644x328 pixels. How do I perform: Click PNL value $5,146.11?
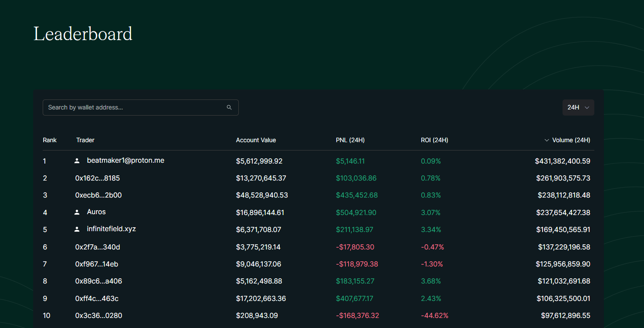tap(350, 161)
